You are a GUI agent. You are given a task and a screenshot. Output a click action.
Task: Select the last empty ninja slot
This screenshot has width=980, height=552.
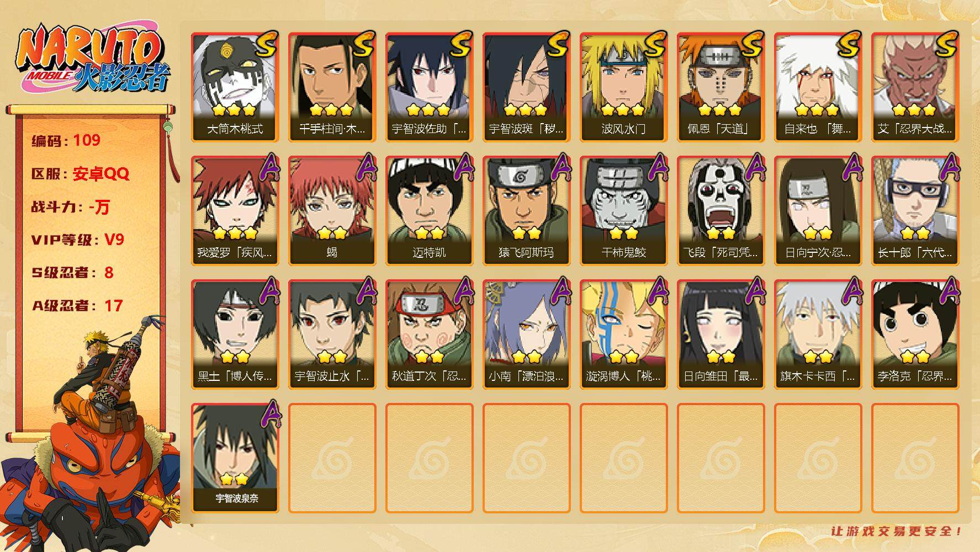click(x=915, y=458)
